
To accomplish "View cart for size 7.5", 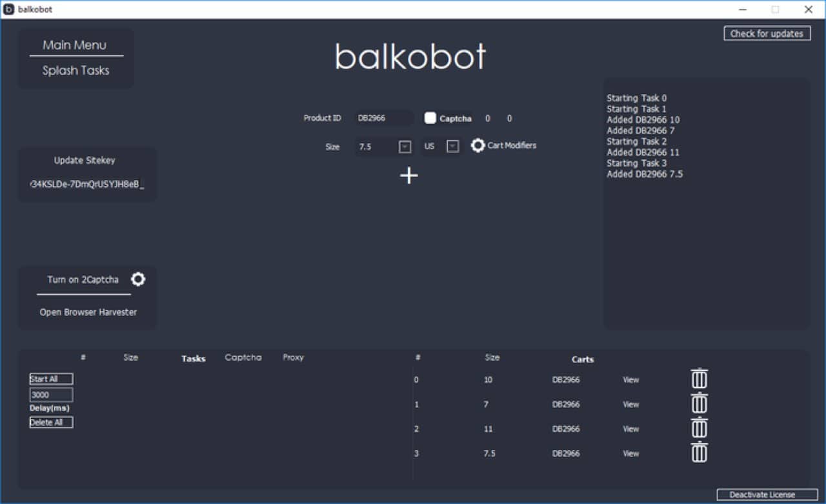I will [x=631, y=453].
